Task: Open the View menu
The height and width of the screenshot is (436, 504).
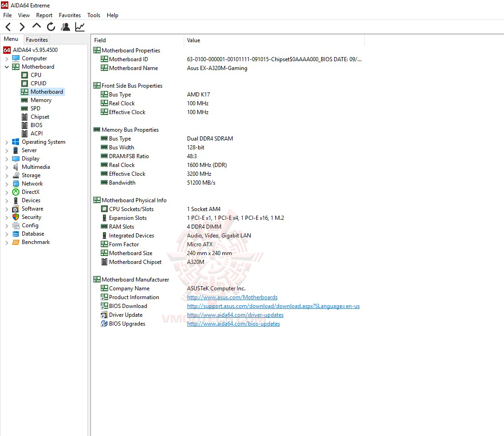Action: tap(24, 15)
